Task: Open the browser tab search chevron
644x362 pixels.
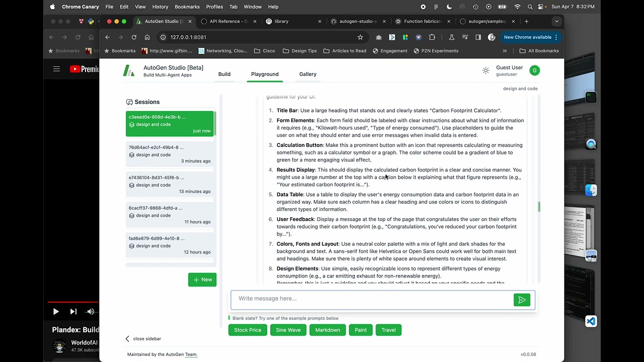Action: (x=556, y=21)
